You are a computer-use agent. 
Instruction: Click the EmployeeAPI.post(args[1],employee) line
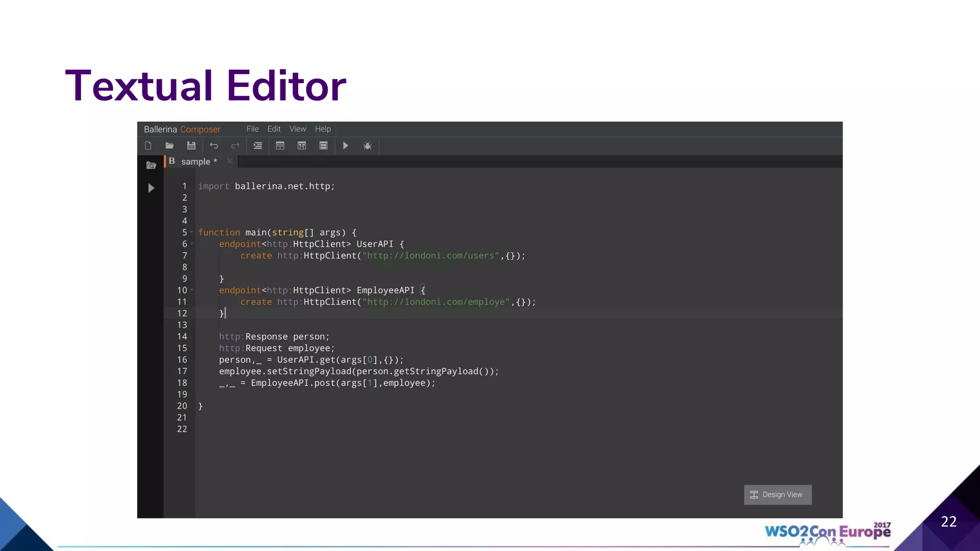(327, 383)
